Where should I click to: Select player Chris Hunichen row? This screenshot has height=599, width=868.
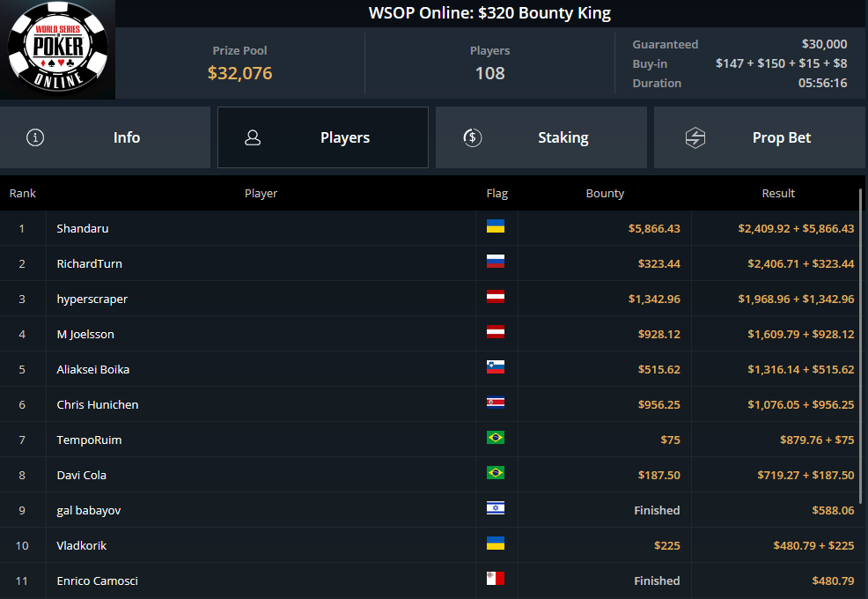(429, 404)
